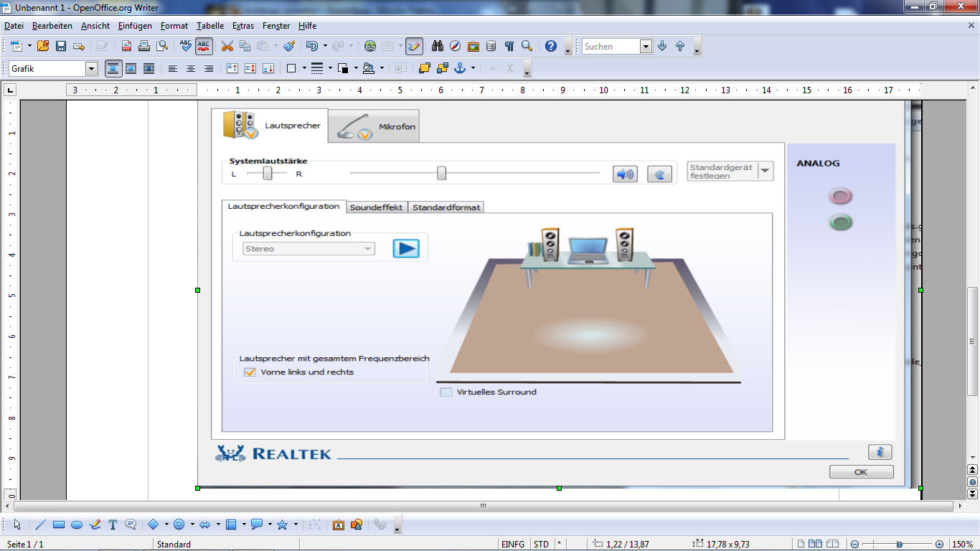
Task: Open the Gallery icon
Action: click(473, 46)
